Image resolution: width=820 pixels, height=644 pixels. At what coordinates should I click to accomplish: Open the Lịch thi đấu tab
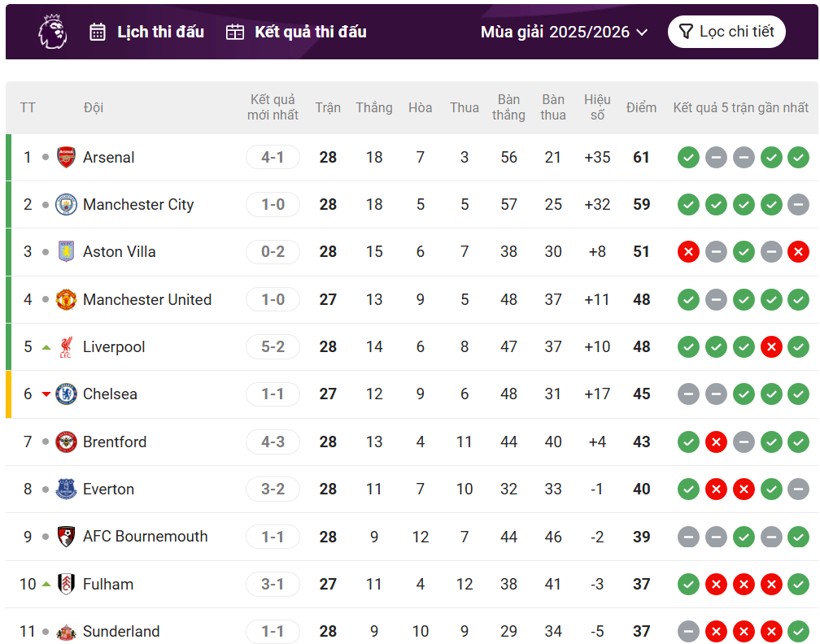click(x=147, y=32)
